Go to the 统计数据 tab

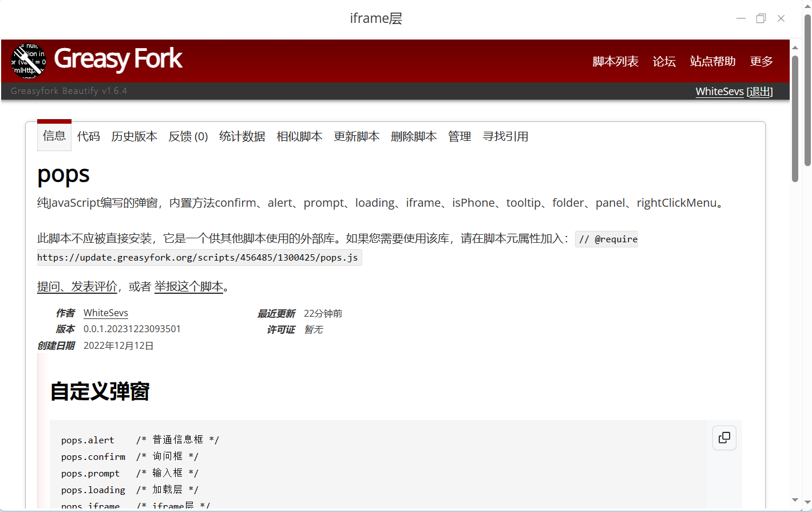[242, 136]
